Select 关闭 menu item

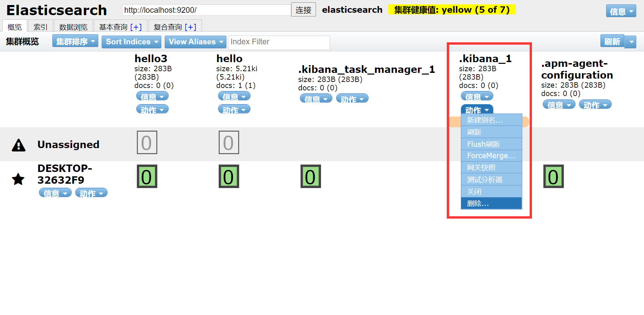[x=491, y=191]
